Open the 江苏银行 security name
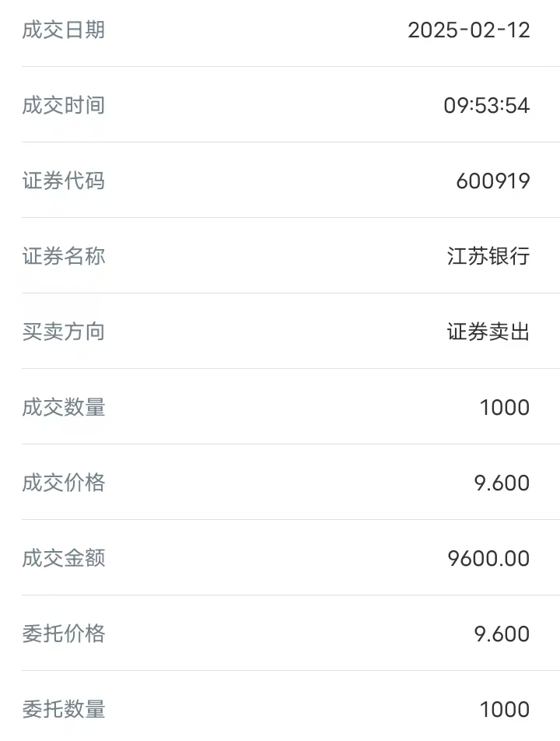 488,256
